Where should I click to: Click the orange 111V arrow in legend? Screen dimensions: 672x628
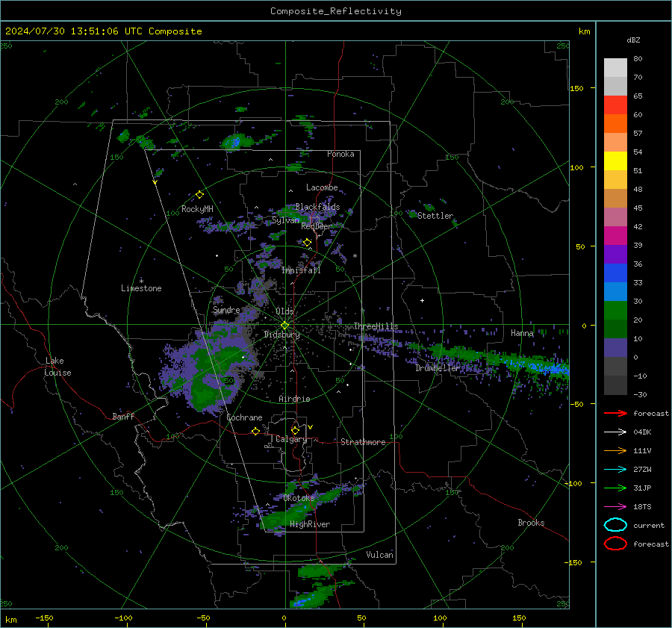(615, 450)
